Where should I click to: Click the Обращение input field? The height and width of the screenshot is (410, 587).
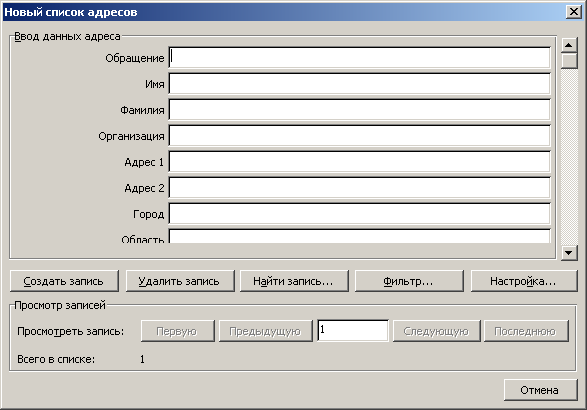[359, 58]
